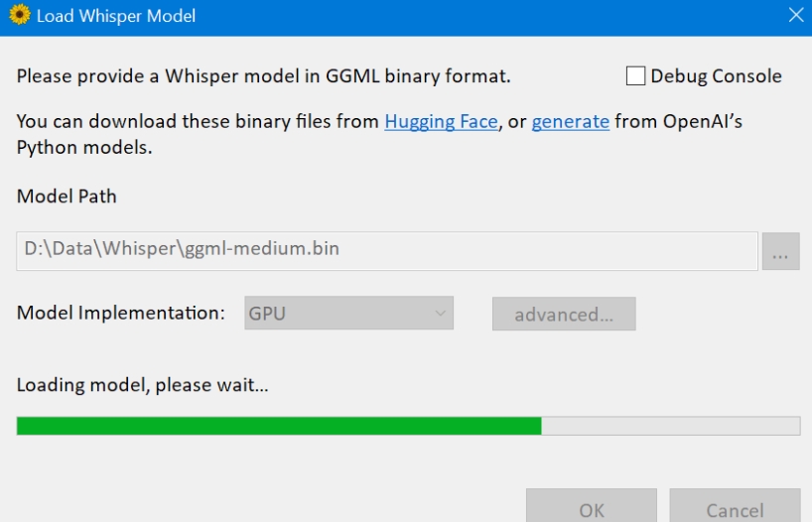Open the Hugging Face link
The height and width of the screenshot is (522, 812).
pos(441,122)
